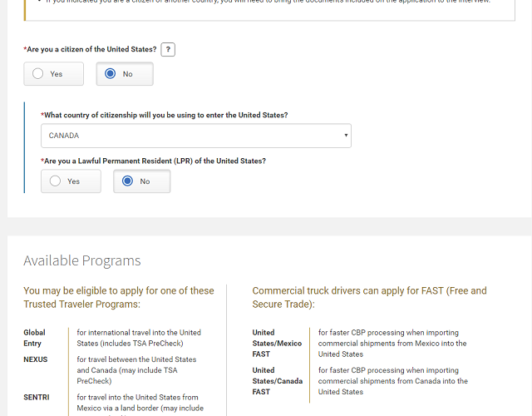
Task: Click United States/Canada FAST label
Action: (x=277, y=381)
